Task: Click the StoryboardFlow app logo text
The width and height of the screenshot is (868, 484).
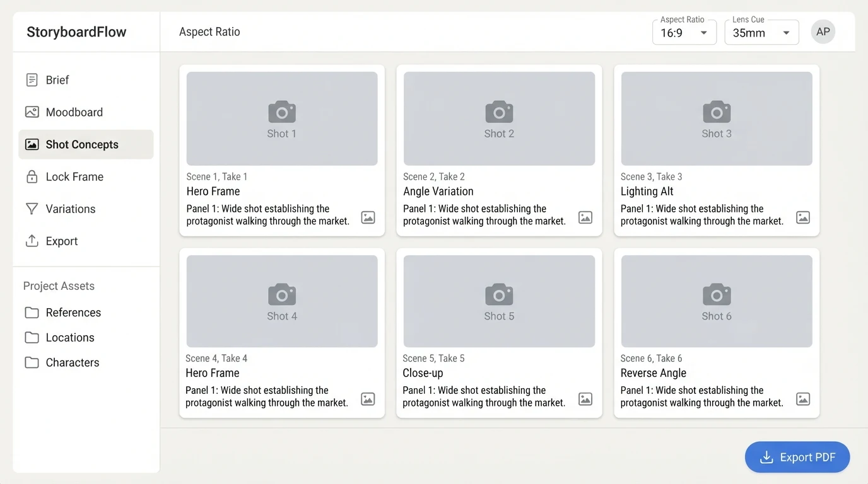Action: 76,32
